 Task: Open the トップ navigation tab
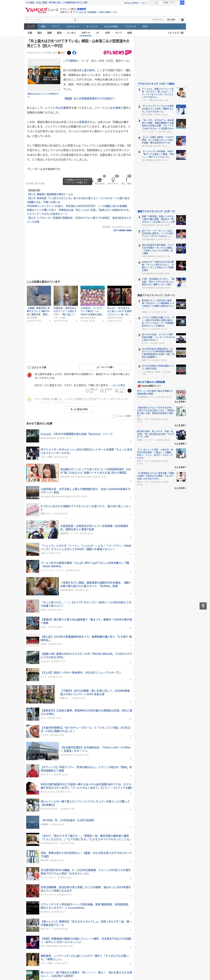pyautogui.click(x=31, y=27)
